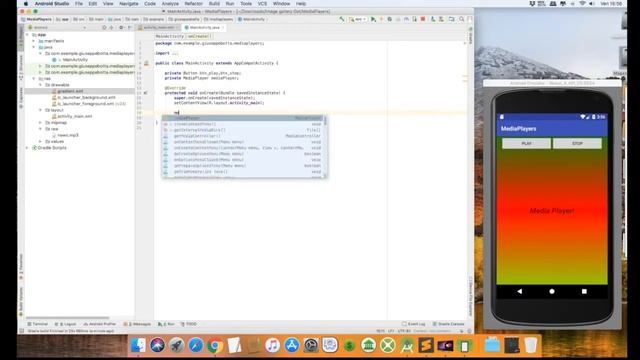This screenshot has height=360, width=640.
Task: Expand the mipmap folder
Action: [x=40, y=122]
